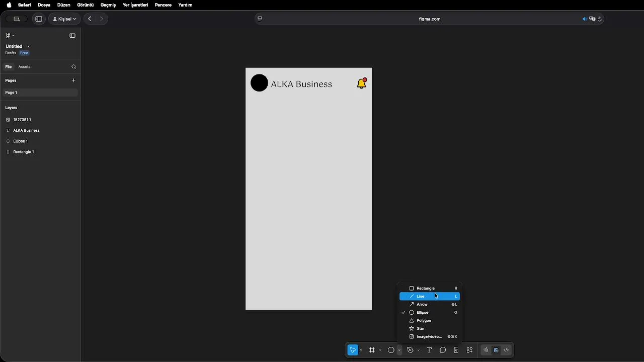Switch to Design mode in the toolbar

[496, 350]
